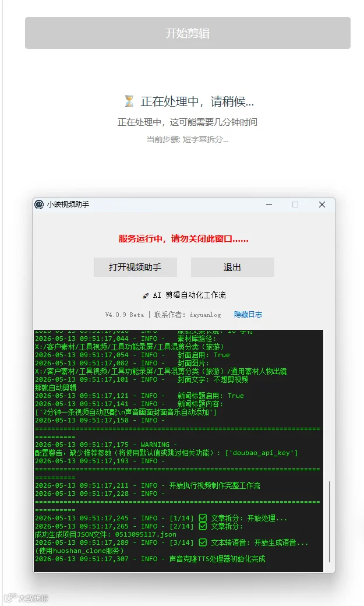Click the 小映视频助手 app icon in title bar
The height and width of the screenshot is (606, 364).
(x=39, y=205)
